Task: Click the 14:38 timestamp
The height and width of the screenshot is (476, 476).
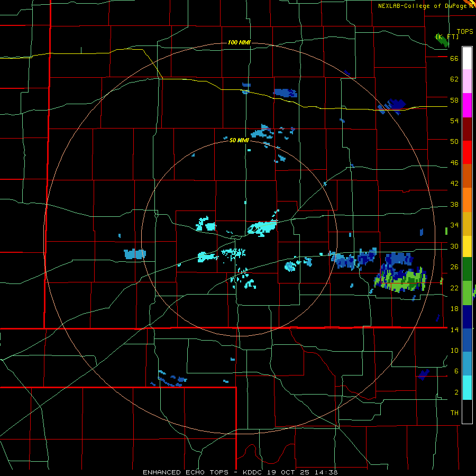Action: (x=326, y=472)
